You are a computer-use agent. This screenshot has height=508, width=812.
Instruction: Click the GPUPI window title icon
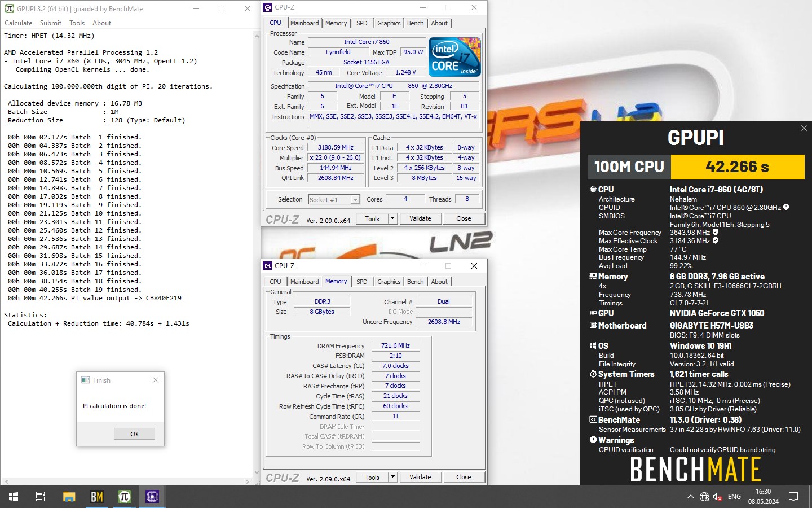(x=9, y=8)
